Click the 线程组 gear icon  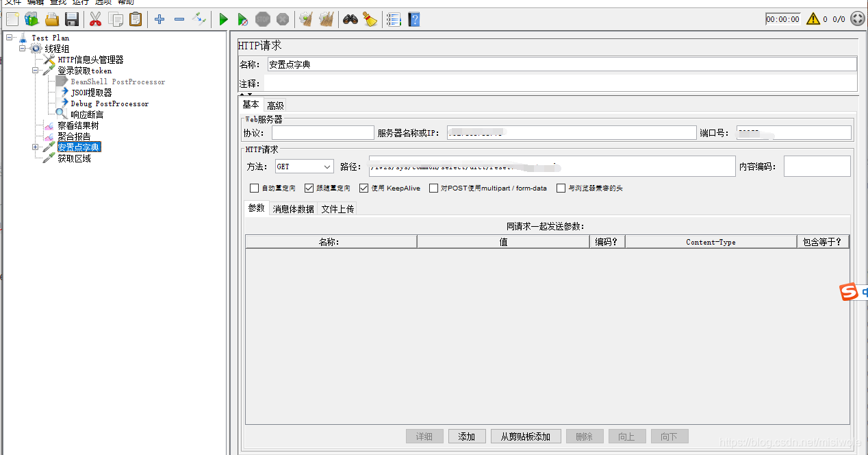36,49
